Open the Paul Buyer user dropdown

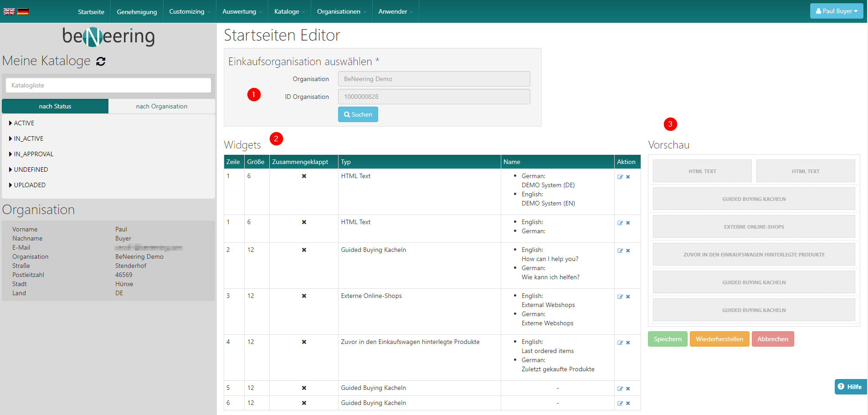tap(836, 11)
